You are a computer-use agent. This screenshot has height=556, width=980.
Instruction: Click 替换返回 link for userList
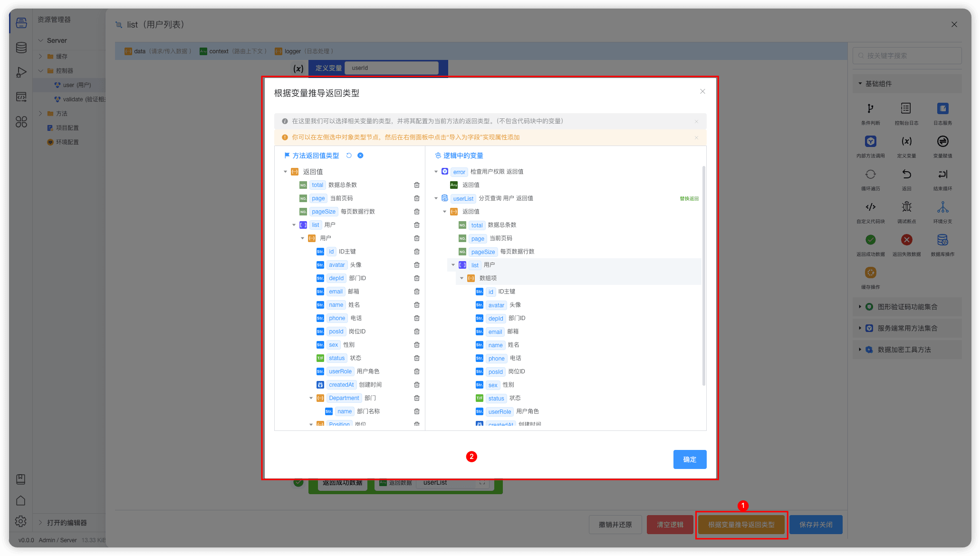(x=689, y=199)
